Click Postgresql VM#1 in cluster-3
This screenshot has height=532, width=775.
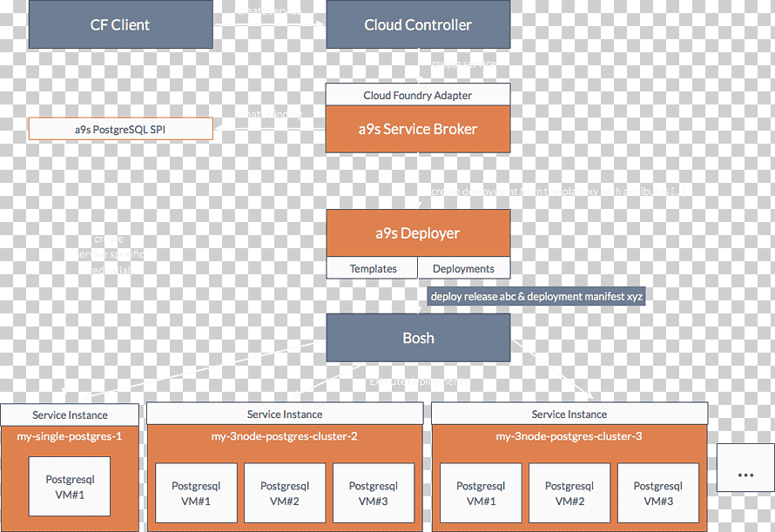tap(481, 493)
